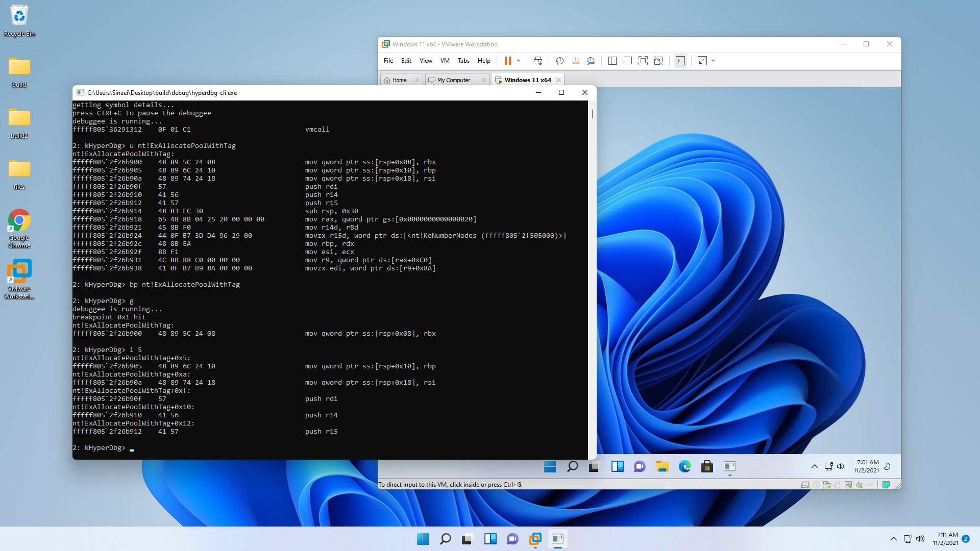Screen dimensions: 980x551
Task: Send Ctrl+Alt+Del to the guest OS
Action: pyautogui.click(x=538, y=61)
